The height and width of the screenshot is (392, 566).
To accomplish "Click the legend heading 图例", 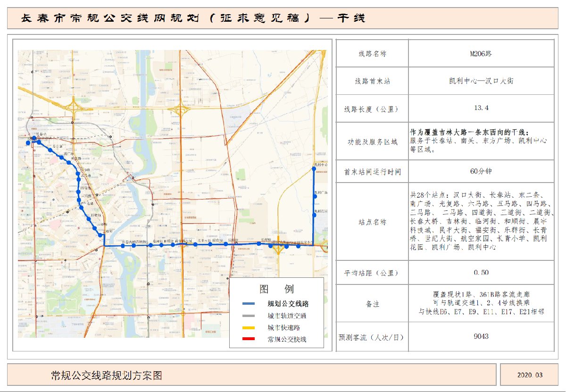I will point(276,289).
